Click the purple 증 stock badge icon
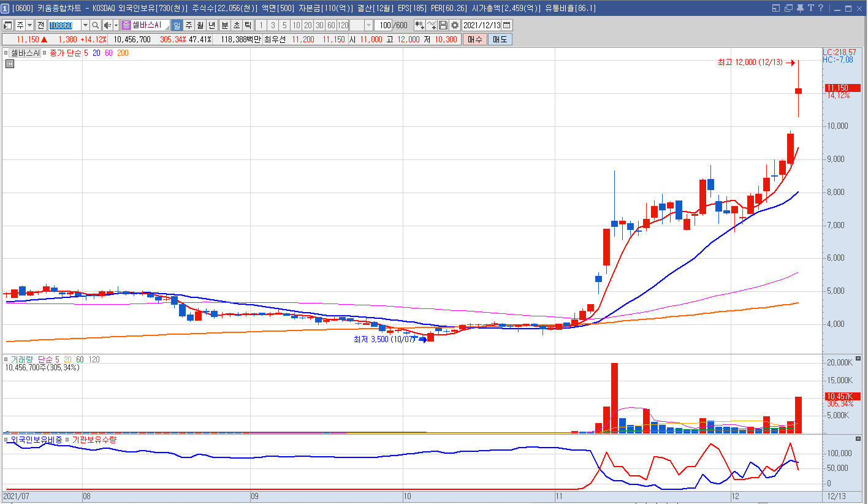 pos(126,25)
